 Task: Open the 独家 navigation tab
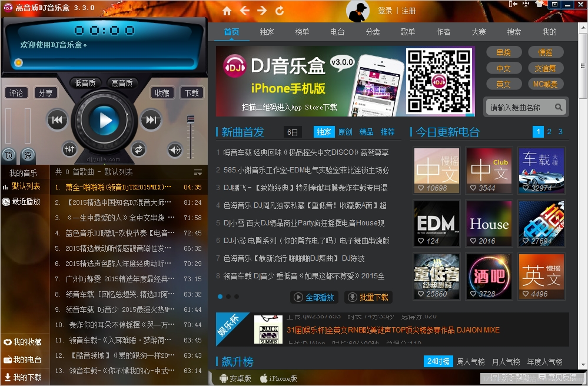click(267, 32)
